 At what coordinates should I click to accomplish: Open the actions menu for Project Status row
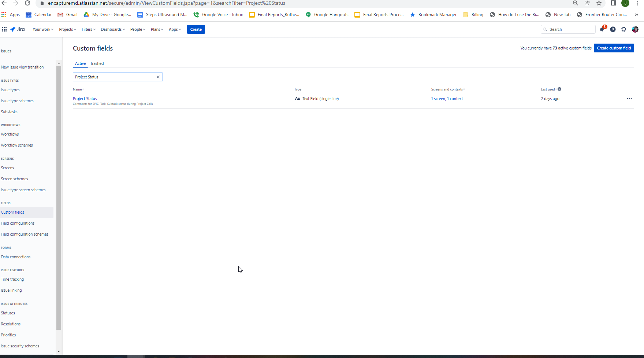(629, 99)
